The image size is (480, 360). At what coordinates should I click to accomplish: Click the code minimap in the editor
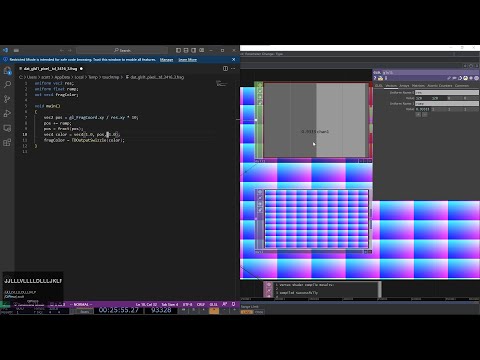pos(221,83)
